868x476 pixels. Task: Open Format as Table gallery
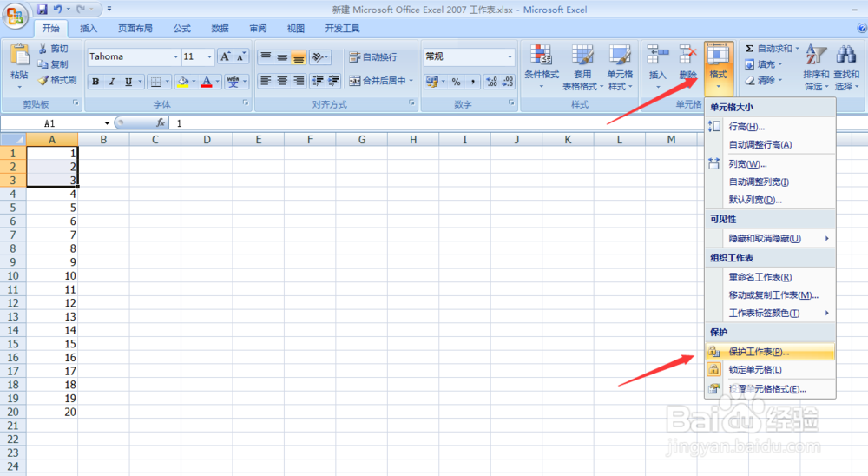582,67
